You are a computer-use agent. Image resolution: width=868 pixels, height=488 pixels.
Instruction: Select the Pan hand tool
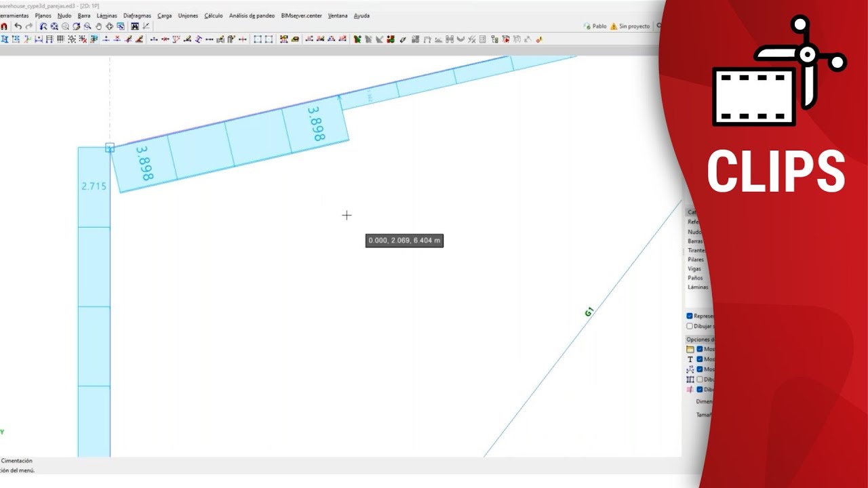point(98,26)
